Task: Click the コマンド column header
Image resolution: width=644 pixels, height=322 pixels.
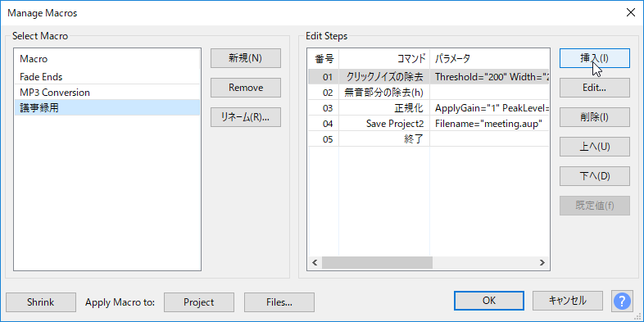Action: click(x=384, y=59)
